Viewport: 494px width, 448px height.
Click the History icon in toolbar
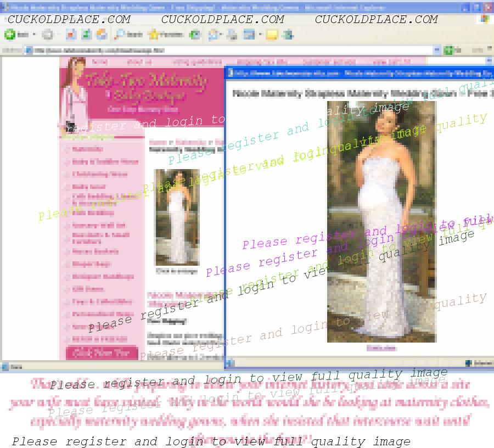click(x=195, y=35)
